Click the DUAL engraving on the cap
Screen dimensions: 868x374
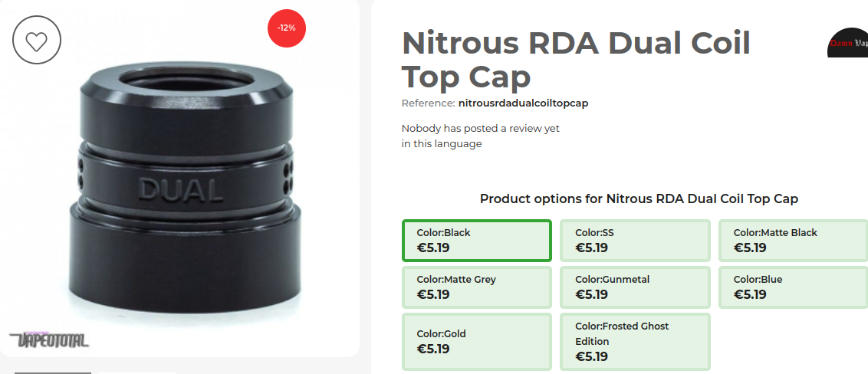point(180,189)
